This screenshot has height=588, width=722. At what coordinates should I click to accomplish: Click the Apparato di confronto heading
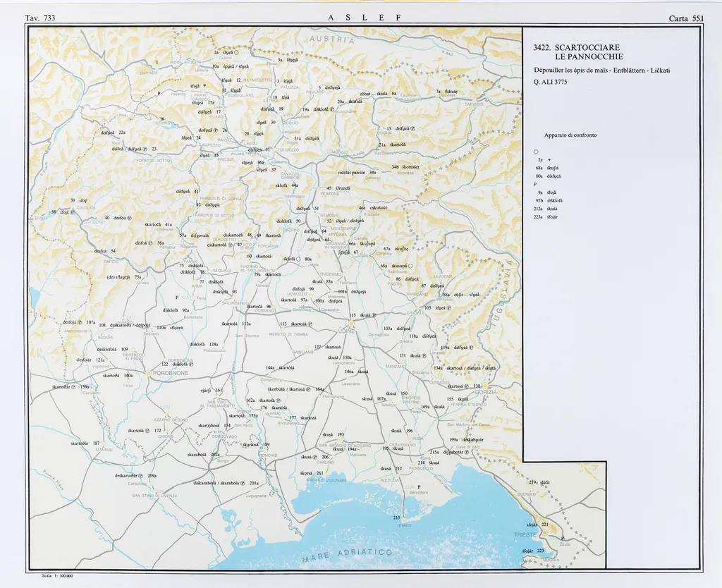coord(570,135)
